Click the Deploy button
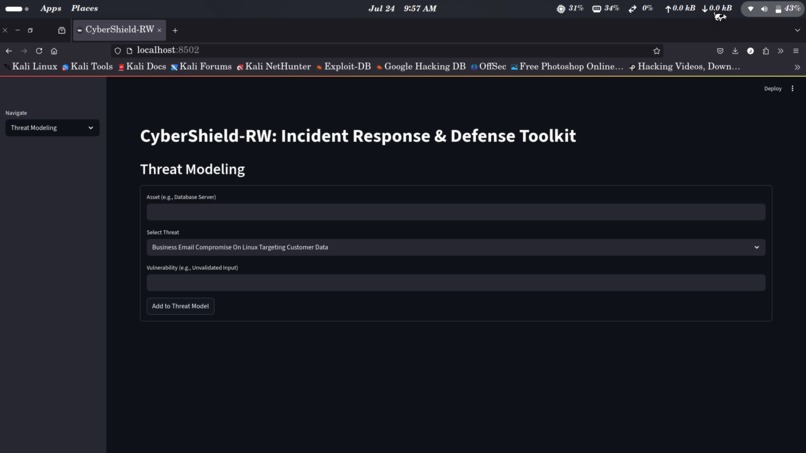The width and height of the screenshot is (806, 453). click(x=773, y=88)
